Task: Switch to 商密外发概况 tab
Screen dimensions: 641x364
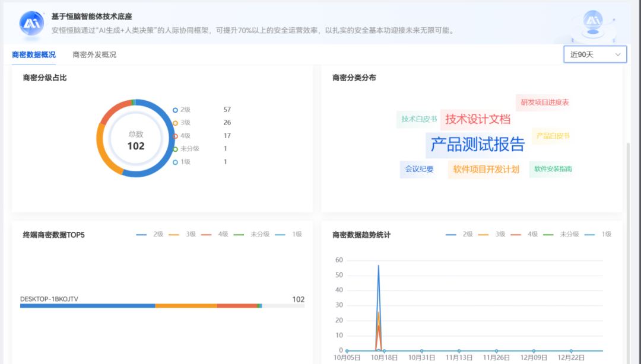Action: (x=94, y=55)
